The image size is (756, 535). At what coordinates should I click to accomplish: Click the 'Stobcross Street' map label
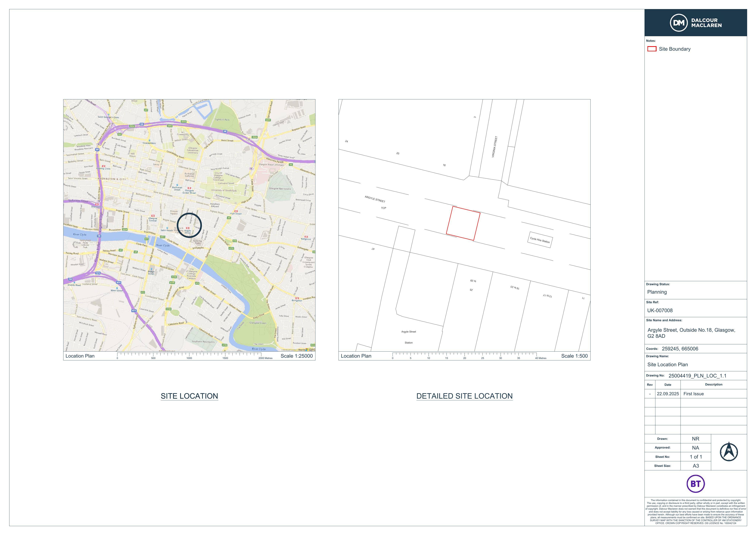[78, 201]
